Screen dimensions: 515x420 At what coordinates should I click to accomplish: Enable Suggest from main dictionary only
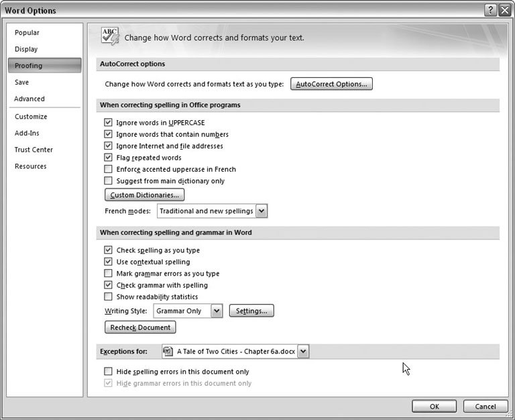click(x=108, y=180)
